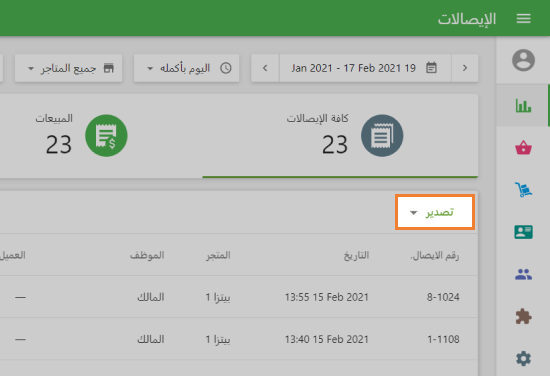This screenshot has height=376, width=550.
Task: Click the clock icon in the time filter
Action: click(226, 68)
